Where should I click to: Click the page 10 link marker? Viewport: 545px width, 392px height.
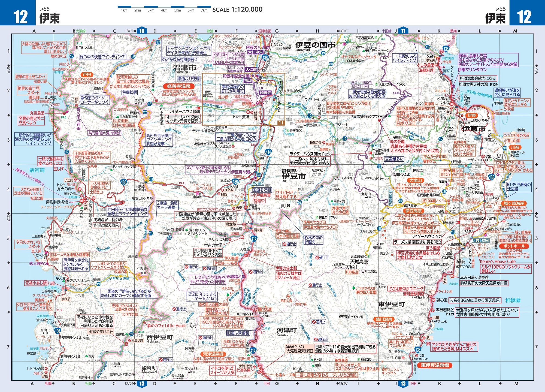(142, 31)
